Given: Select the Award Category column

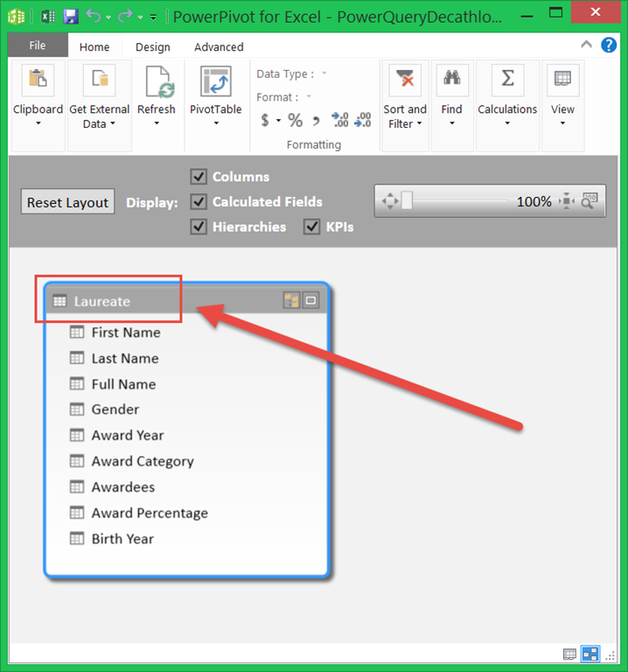Looking at the screenshot, I should tap(142, 461).
